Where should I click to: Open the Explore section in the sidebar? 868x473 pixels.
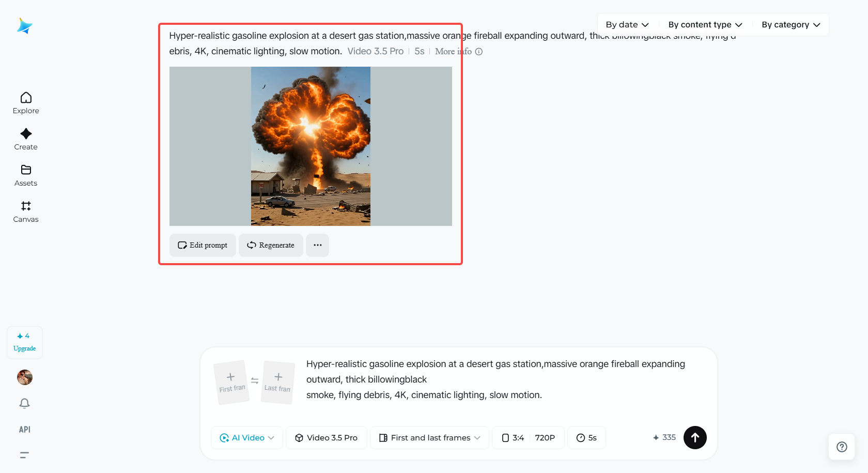[25, 103]
